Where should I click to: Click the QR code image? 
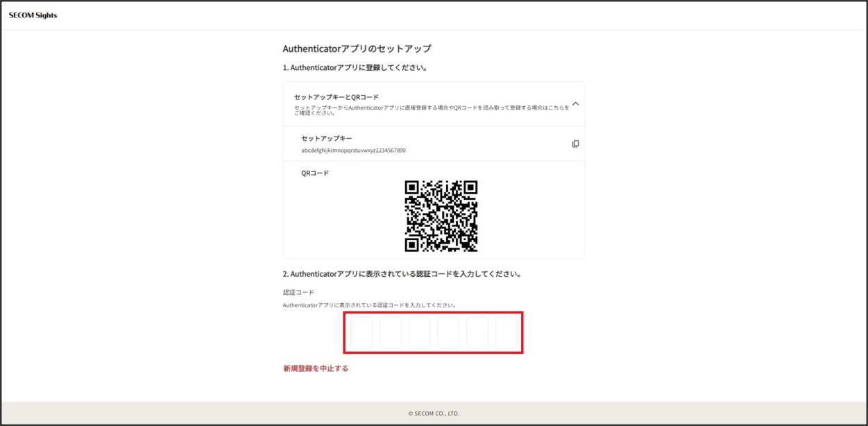pos(441,216)
